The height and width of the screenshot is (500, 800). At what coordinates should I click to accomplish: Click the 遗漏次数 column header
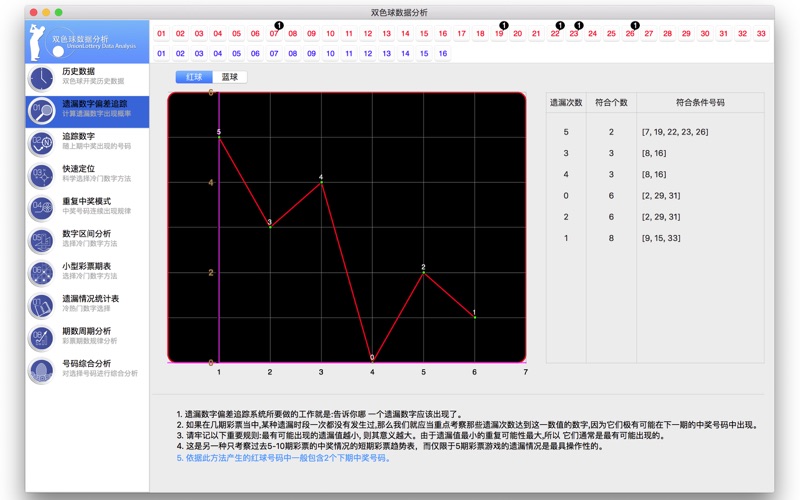[566, 103]
